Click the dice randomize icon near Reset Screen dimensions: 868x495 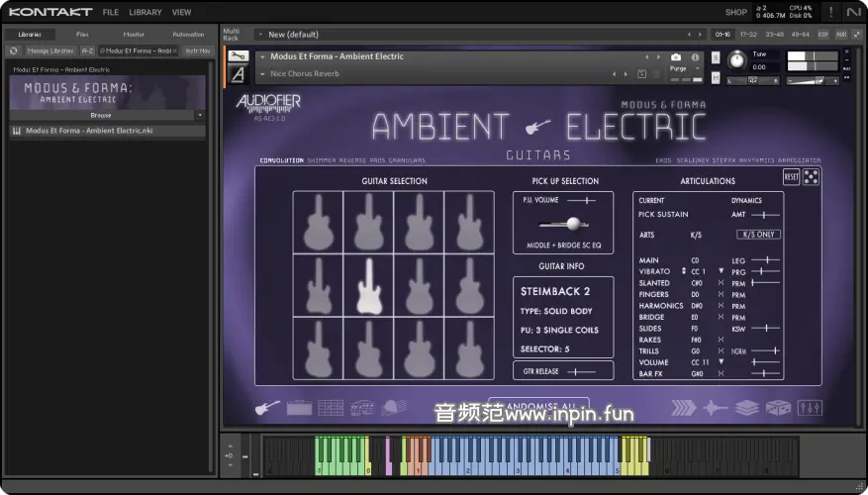coord(811,177)
